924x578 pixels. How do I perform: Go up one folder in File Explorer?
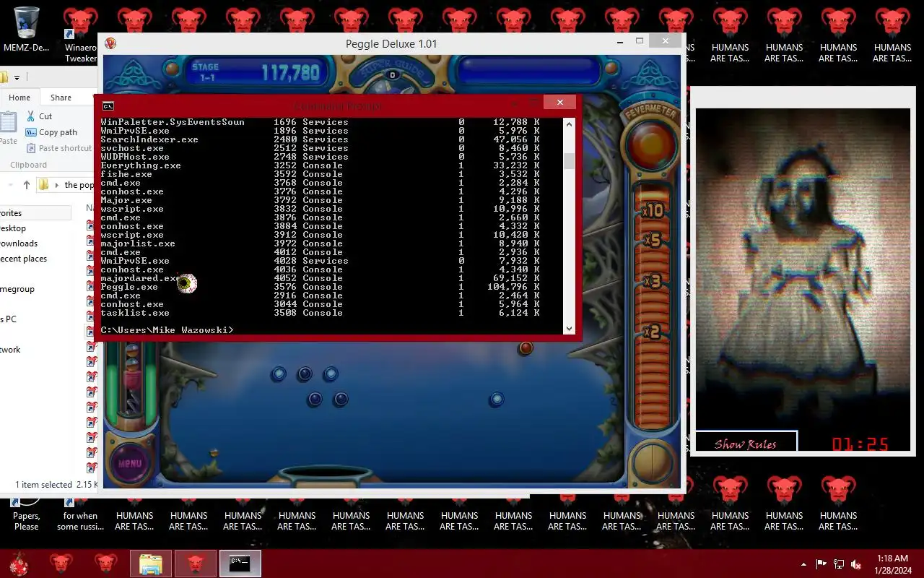[27, 185]
